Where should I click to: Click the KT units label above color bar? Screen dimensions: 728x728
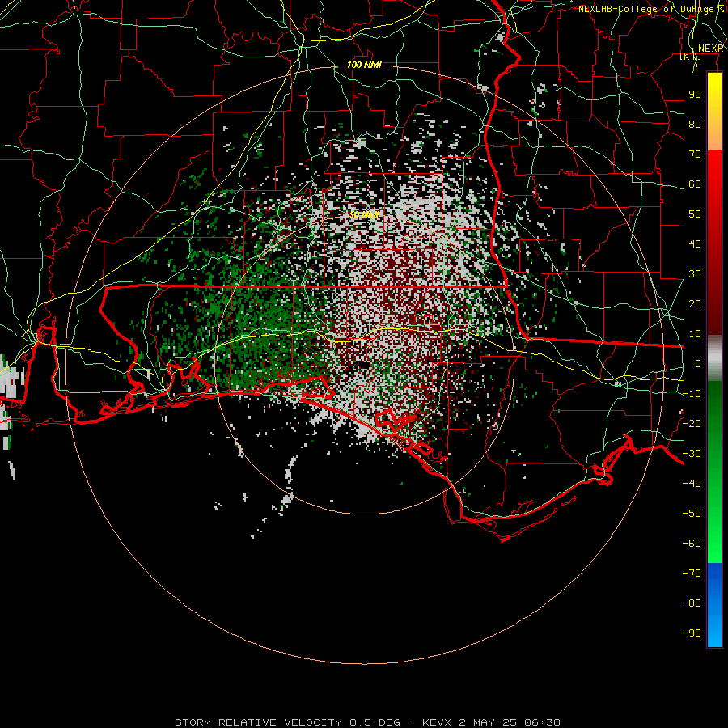(x=691, y=57)
